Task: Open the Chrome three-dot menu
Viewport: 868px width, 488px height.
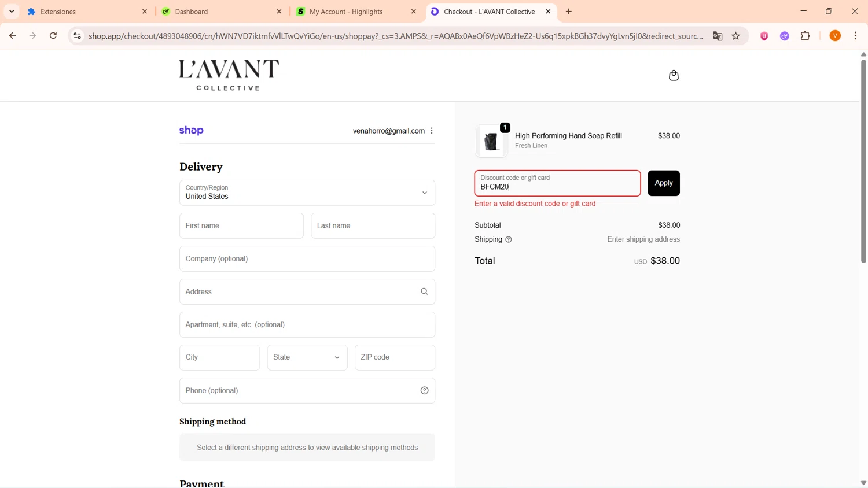Action: [x=856, y=36]
